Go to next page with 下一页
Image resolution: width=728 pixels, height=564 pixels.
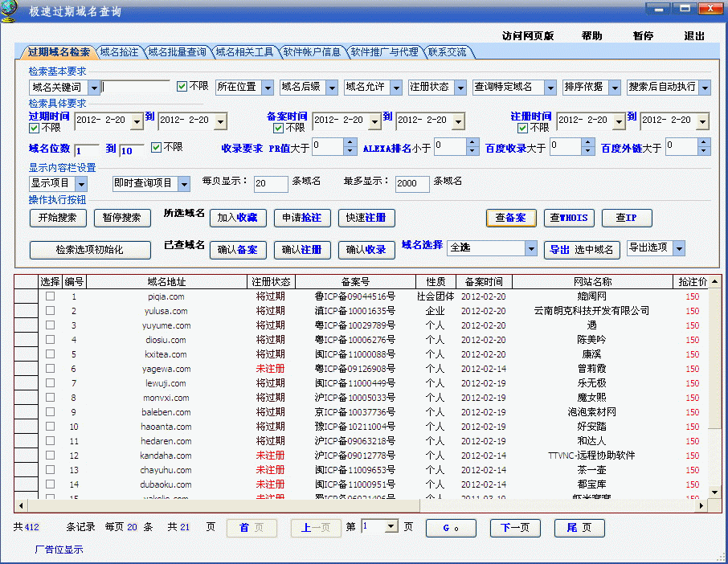(515, 528)
